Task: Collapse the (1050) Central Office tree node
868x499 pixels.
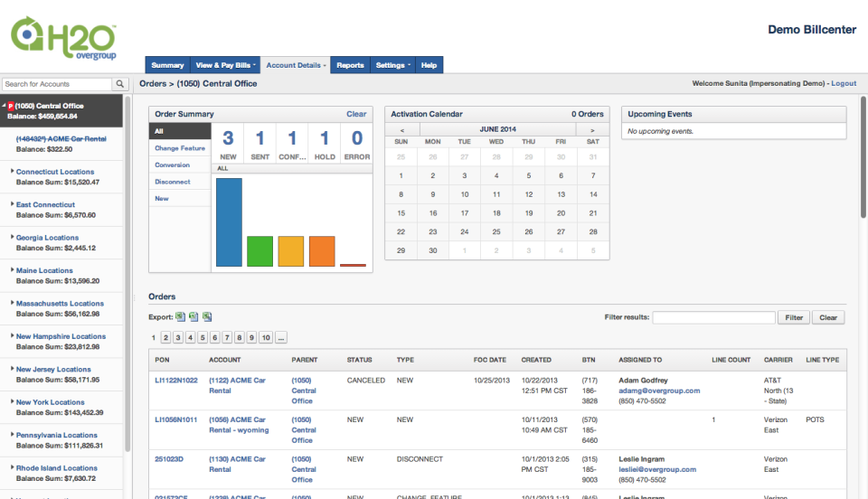Action: point(4,106)
